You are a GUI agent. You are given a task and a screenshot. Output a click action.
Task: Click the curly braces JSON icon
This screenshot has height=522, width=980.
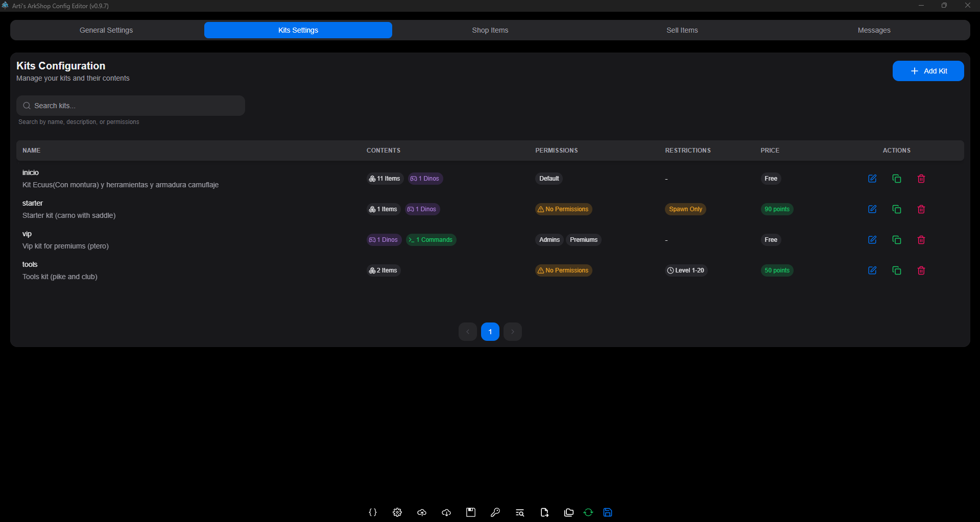click(373, 512)
